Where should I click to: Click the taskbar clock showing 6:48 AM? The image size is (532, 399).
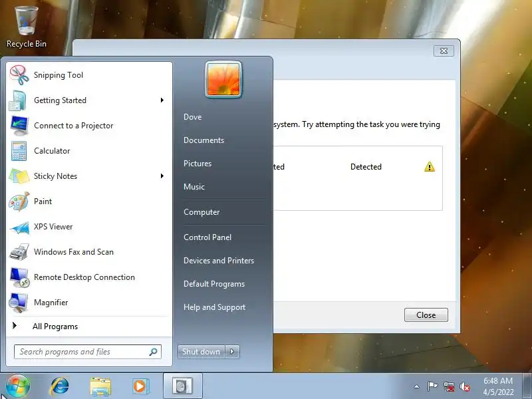click(498, 386)
